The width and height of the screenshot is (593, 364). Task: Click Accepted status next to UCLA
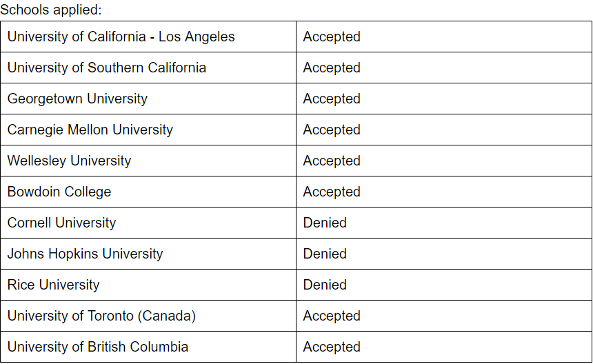click(x=332, y=37)
